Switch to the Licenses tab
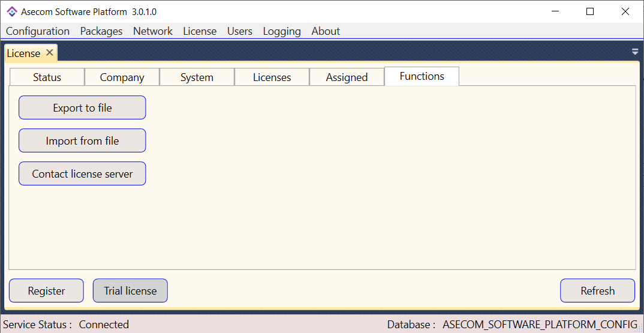This screenshot has width=644, height=333. 272,77
